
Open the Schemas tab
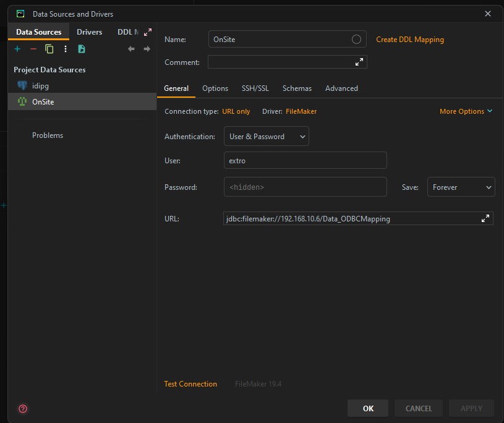[x=297, y=88]
